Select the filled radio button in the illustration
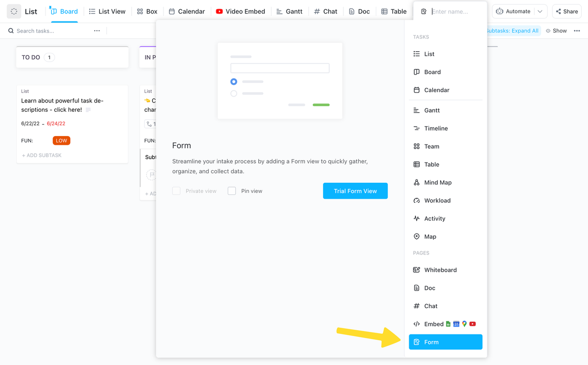The height and width of the screenshot is (365, 588). click(234, 81)
